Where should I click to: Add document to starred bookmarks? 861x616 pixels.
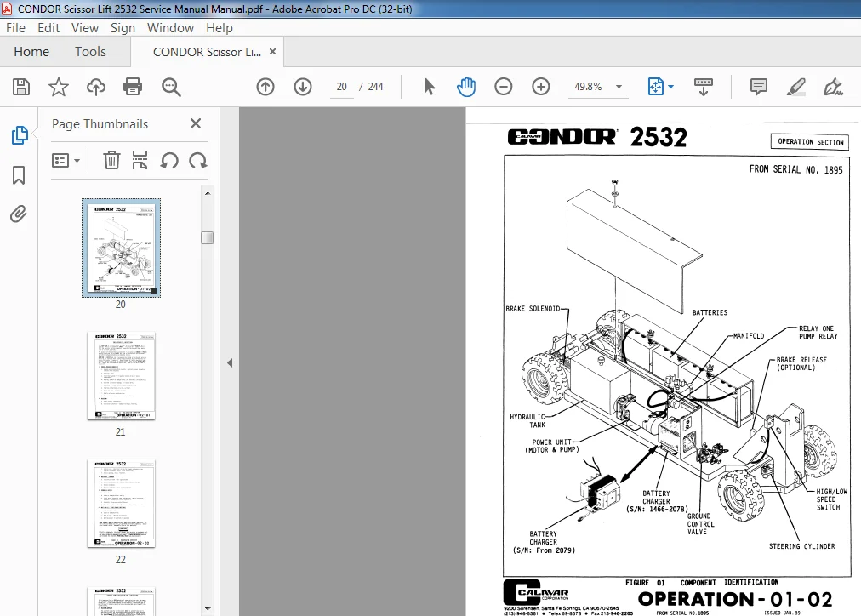pos(58,87)
